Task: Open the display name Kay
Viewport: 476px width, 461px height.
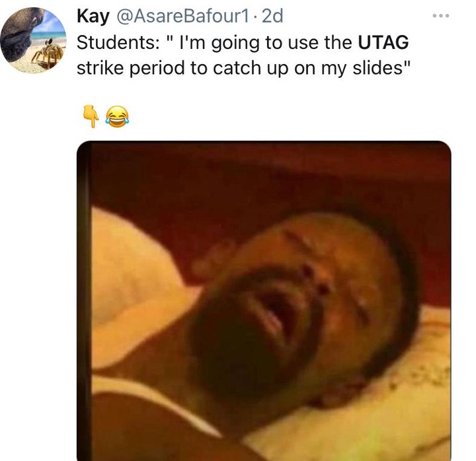Action: (x=93, y=17)
